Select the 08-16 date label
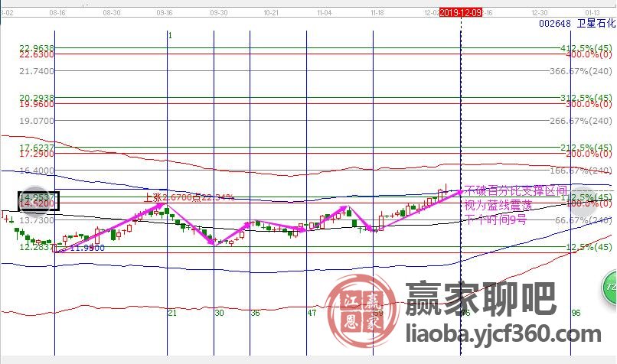The image size is (617, 364). click(x=57, y=12)
